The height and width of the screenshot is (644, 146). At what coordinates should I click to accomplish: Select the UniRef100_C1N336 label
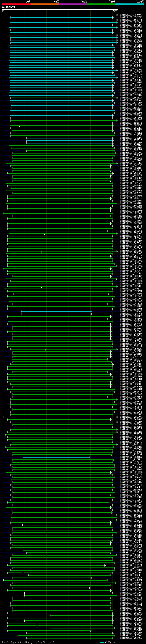coord(131,135)
